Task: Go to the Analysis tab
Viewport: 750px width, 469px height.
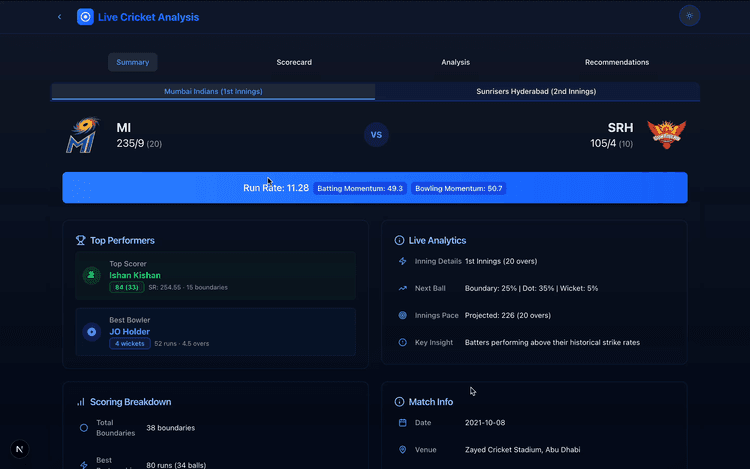Action: (x=455, y=62)
